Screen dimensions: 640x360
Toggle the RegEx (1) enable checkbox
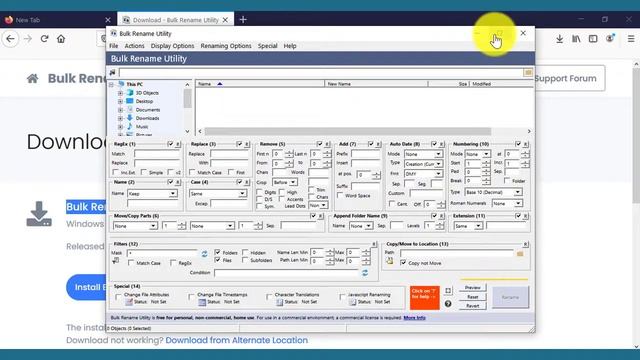[x=171, y=144]
